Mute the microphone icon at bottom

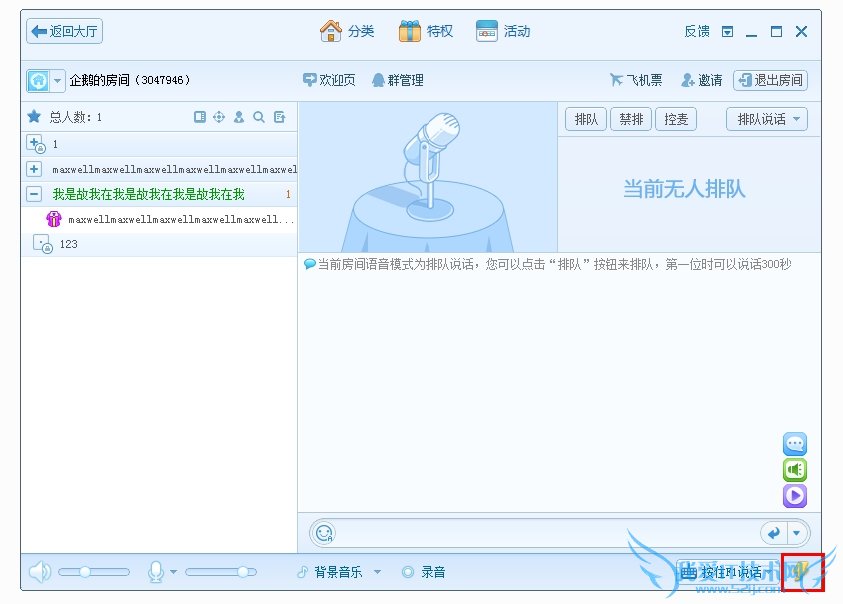coord(155,572)
